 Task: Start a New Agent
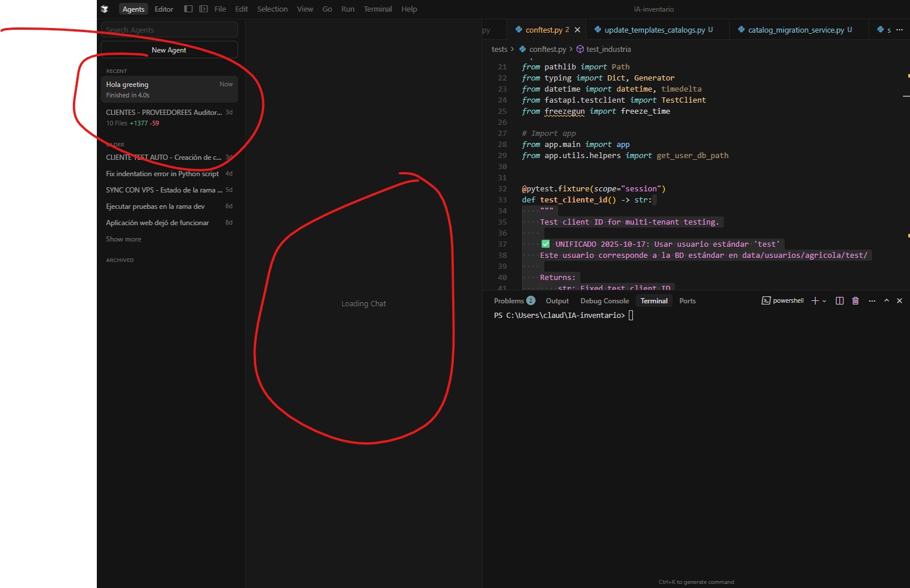(169, 50)
